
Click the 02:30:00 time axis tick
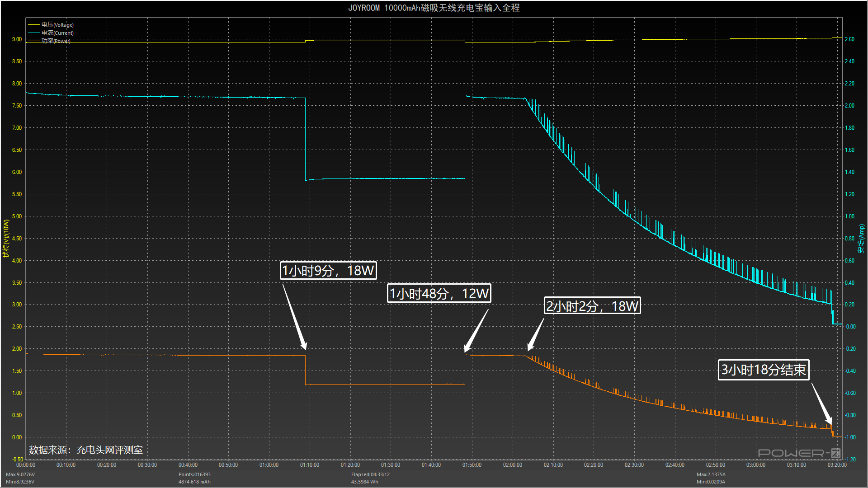(x=634, y=465)
